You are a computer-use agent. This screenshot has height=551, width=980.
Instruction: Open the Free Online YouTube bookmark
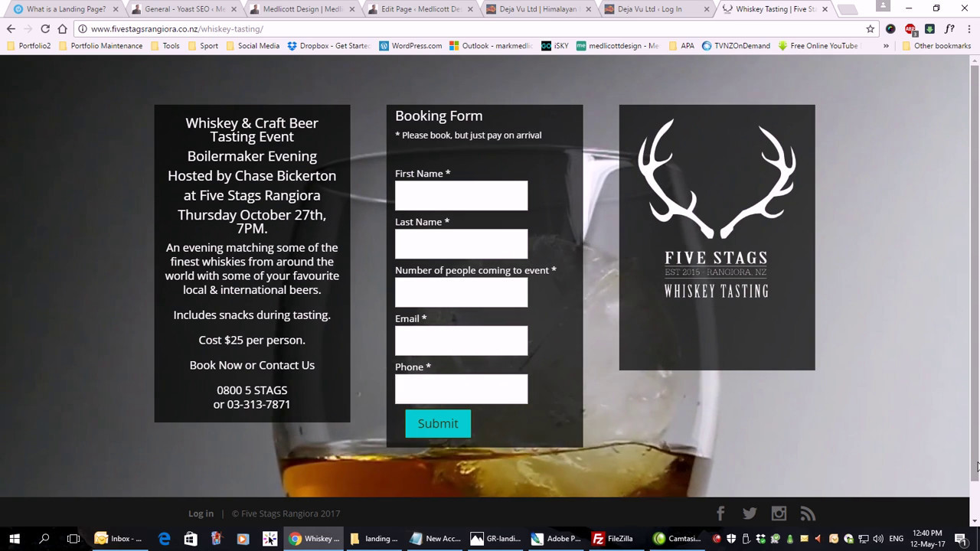pyautogui.click(x=818, y=46)
